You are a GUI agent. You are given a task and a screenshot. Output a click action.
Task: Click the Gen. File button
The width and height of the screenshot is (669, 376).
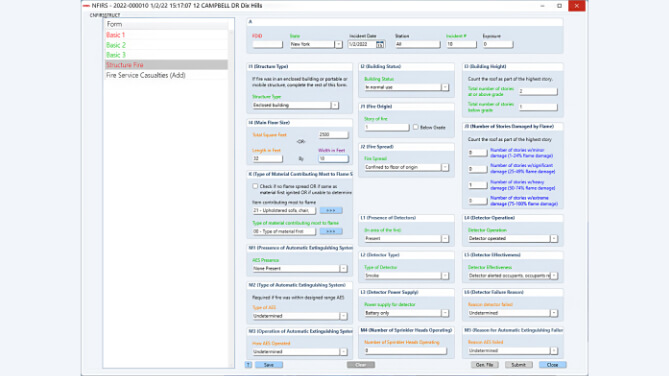click(x=485, y=365)
